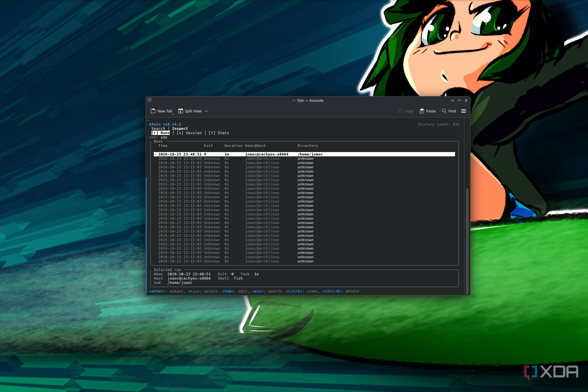Maximize the Konsole window

[459, 100]
